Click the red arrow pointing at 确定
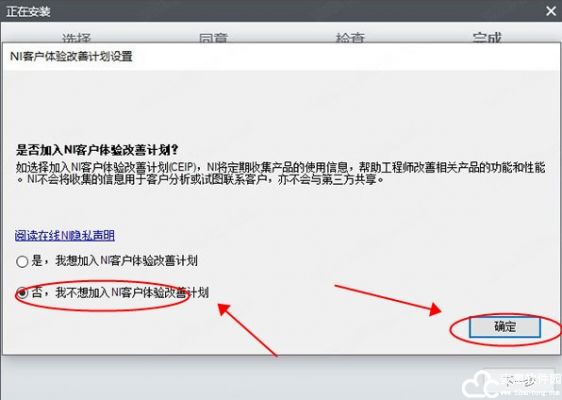The height and width of the screenshot is (400, 562). 388,300
